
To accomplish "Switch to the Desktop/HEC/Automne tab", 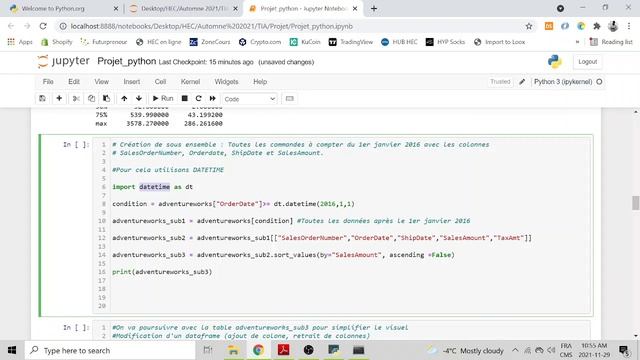I will [x=184, y=9].
